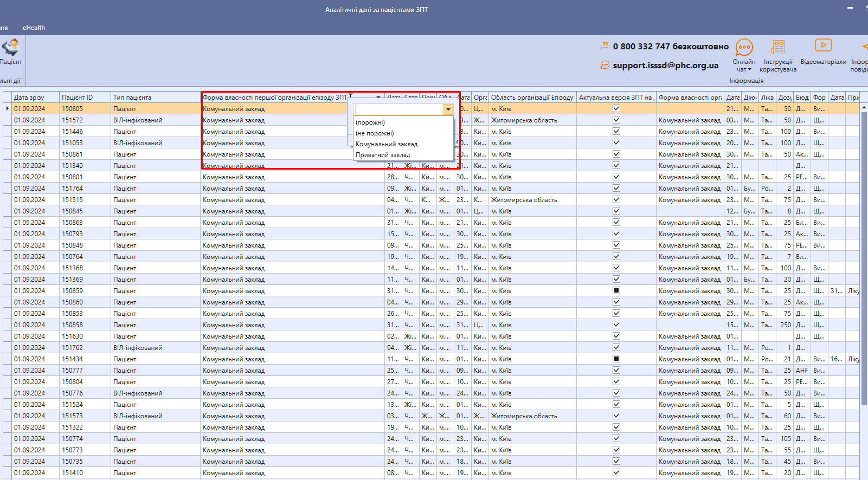This screenshot has height=480, width=868.
Task: Select patient ID cell 151572
Action: pos(85,120)
